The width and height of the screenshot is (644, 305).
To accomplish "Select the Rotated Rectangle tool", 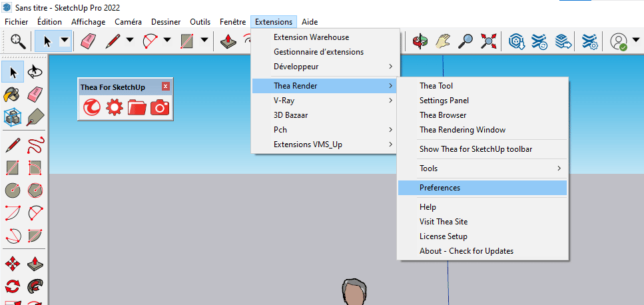I will pos(35,167).
